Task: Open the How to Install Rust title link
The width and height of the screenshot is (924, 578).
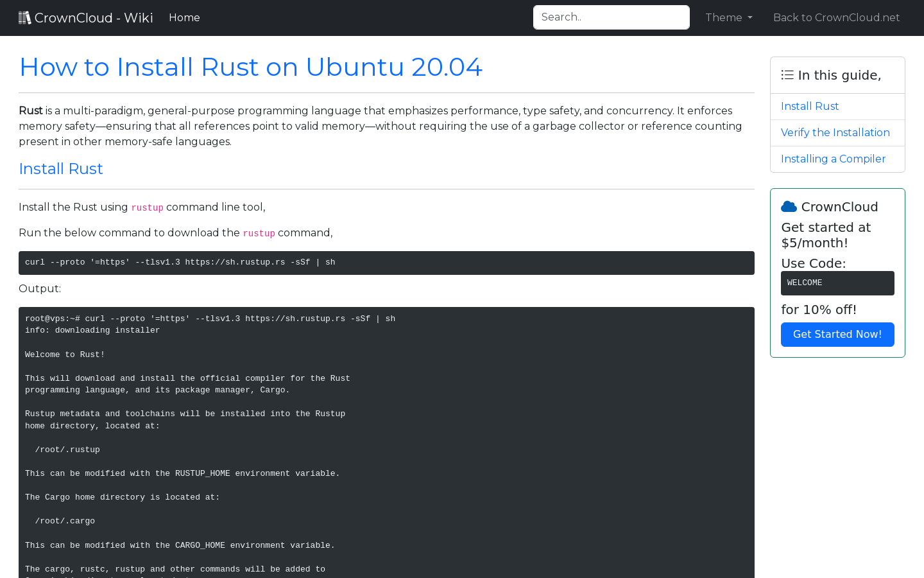Action: [x=250, y=67]
